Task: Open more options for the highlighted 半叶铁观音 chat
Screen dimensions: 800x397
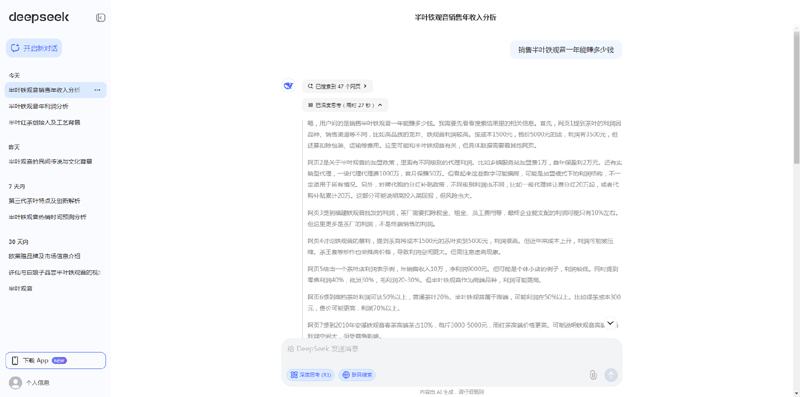Action: 97,90
